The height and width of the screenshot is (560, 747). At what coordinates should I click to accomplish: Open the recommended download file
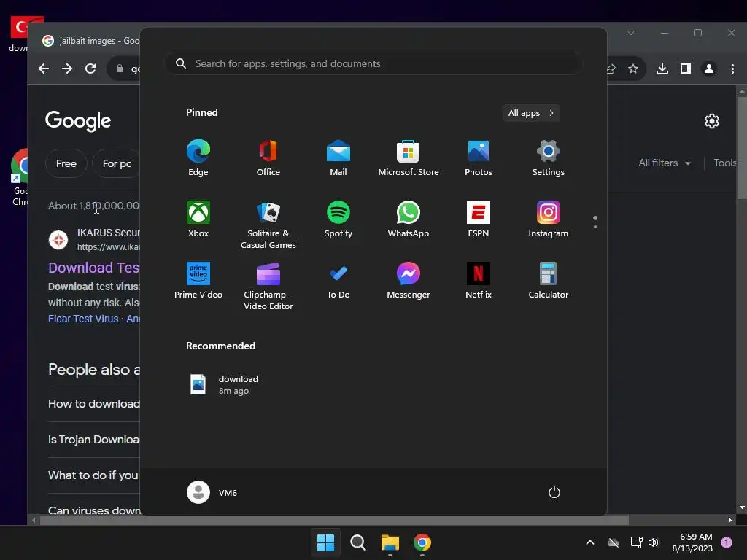224,384
